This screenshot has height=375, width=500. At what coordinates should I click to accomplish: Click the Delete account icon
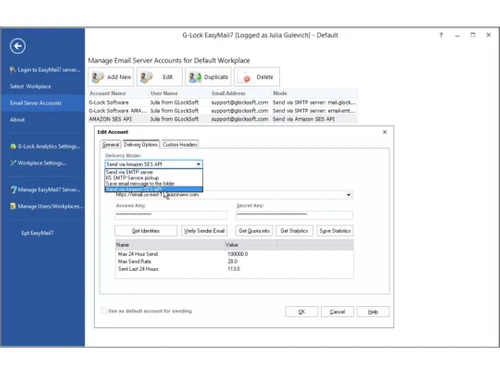pyautogui.click(x=244, y=77)
